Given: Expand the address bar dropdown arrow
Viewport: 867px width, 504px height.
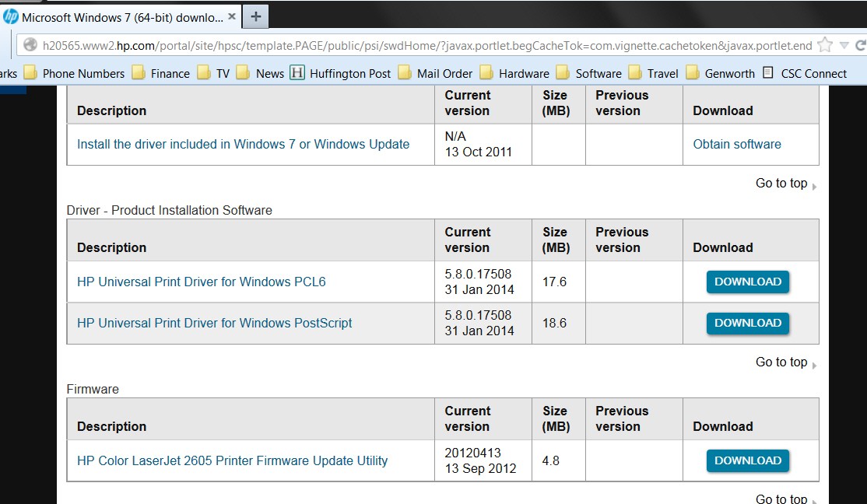Looking at the screenshot, I should pyautogui.click(x=844, y=45).
